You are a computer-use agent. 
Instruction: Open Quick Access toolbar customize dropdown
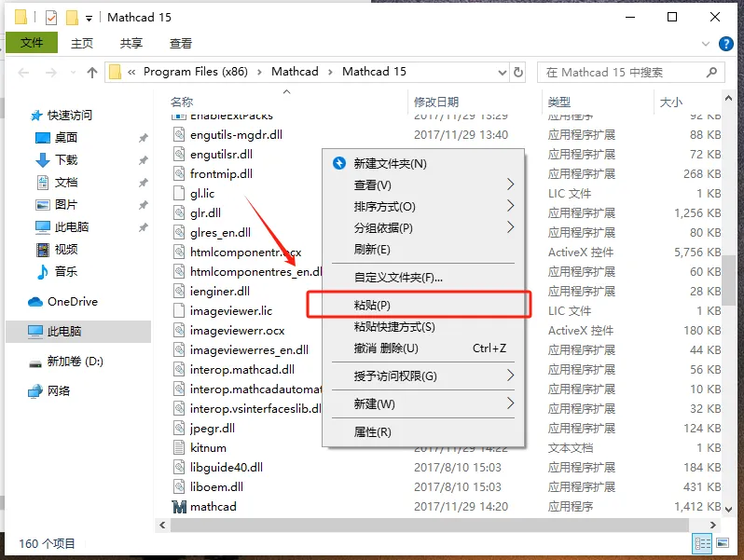point(89,19)
